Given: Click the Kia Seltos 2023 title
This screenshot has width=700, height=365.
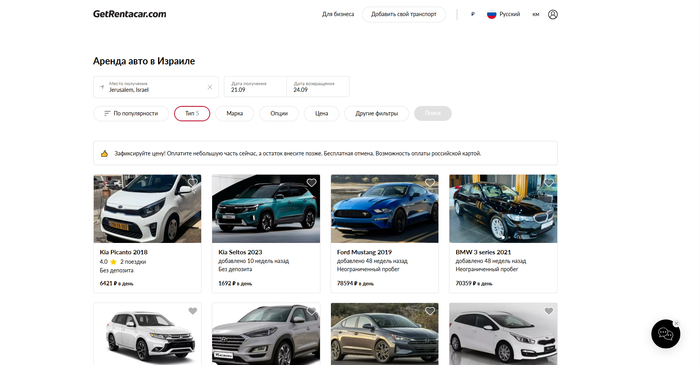Looking at the screenshot, I should (240, 252).
